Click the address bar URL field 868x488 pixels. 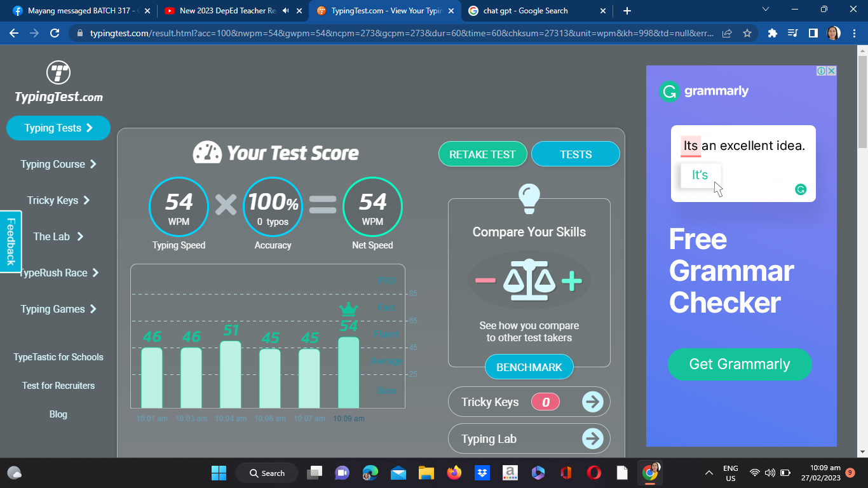pyautogui.click(x=400, y=33)
